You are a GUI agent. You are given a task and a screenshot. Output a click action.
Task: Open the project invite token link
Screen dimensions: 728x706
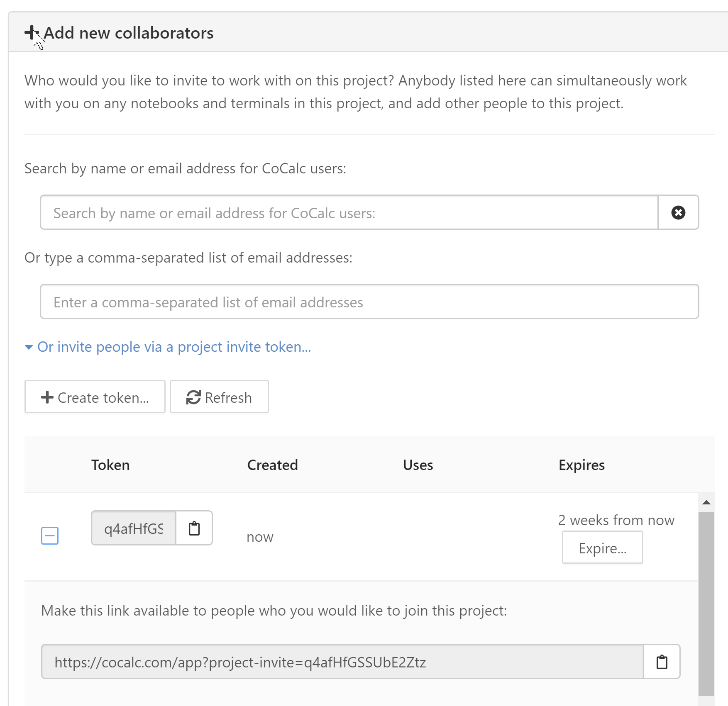[174, 347]
